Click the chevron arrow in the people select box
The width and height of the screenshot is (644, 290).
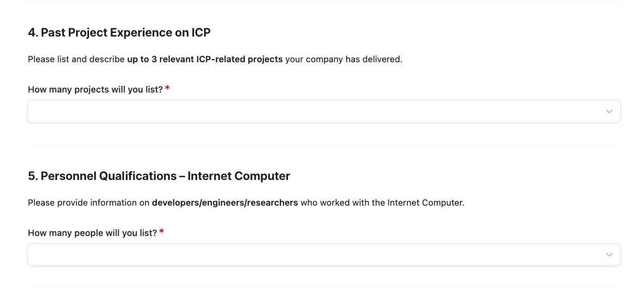tap(609, 255)
